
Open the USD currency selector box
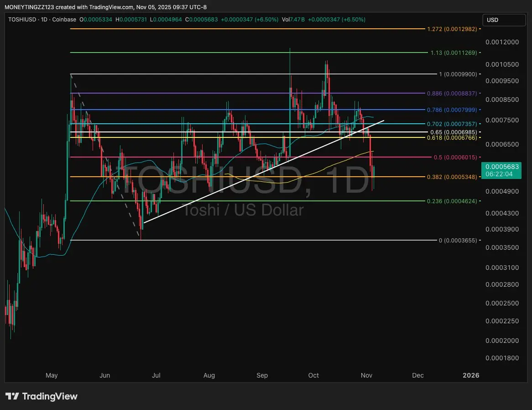coord(504,20)
